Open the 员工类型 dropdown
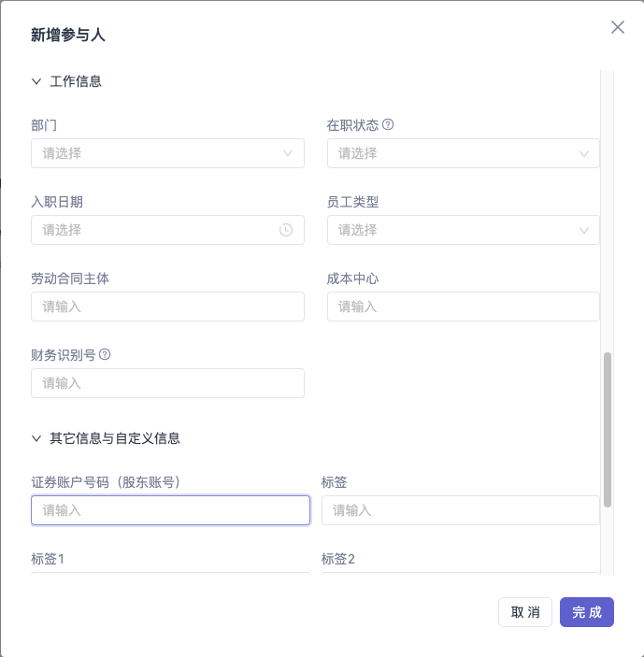The width and height of the screenshot is (644, 657). (x=464, y=230)
